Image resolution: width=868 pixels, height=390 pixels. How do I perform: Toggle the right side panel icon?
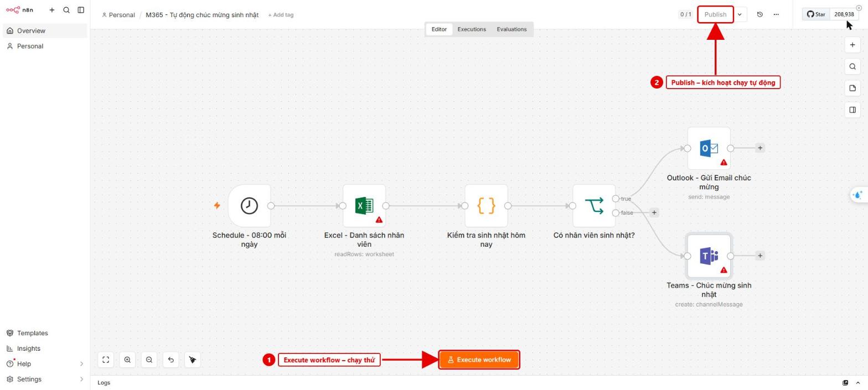[x=852, y=110]
